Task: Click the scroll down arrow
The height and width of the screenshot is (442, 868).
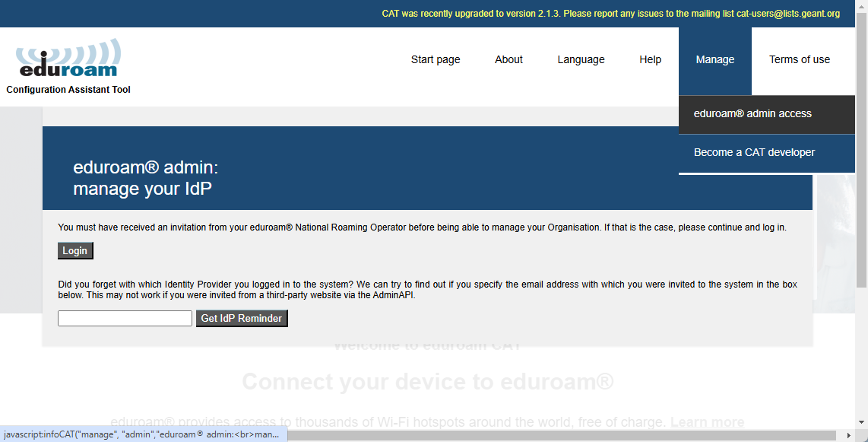Action: [861, 425]
